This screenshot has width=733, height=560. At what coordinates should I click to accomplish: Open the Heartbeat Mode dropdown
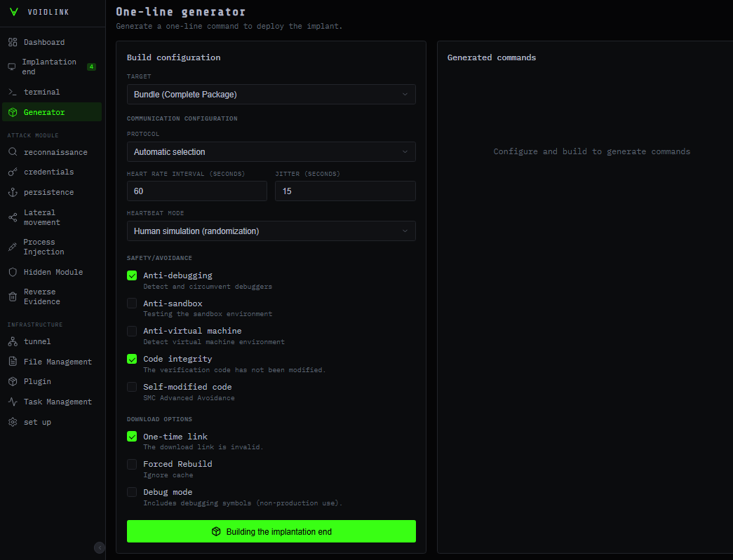pos(271,231)
